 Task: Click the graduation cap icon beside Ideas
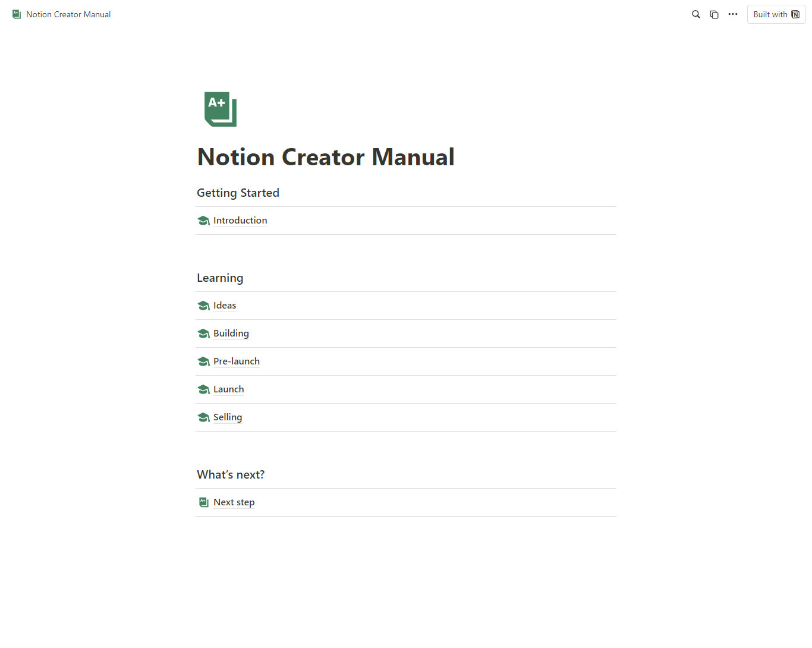point(203,306)
